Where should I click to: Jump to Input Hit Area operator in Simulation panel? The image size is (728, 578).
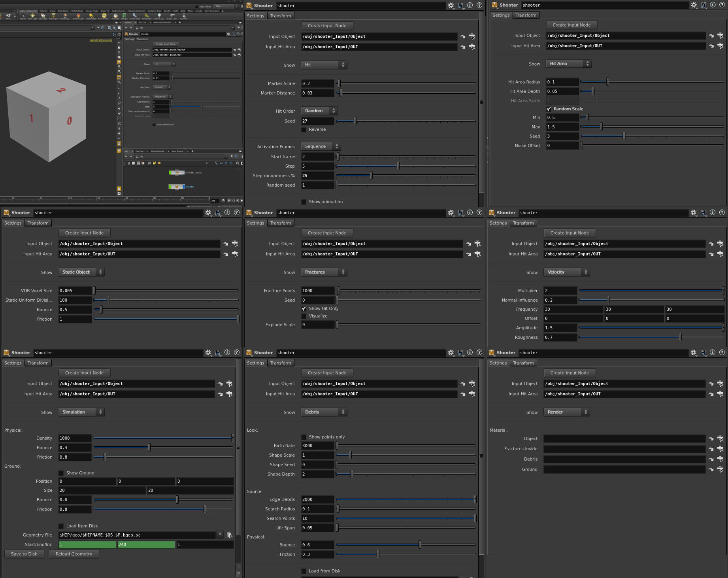[220, 394]
